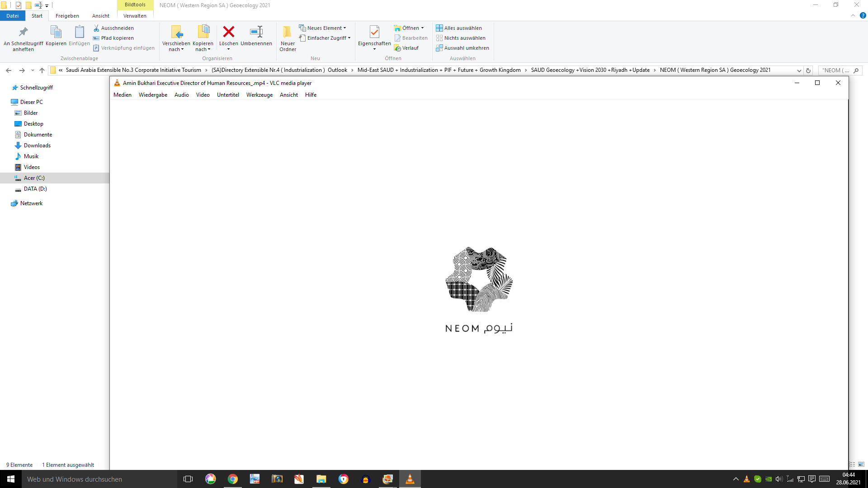Open File Explorer taskbar icon
This screenshot has height=488, width=868.
click(321, 479)
